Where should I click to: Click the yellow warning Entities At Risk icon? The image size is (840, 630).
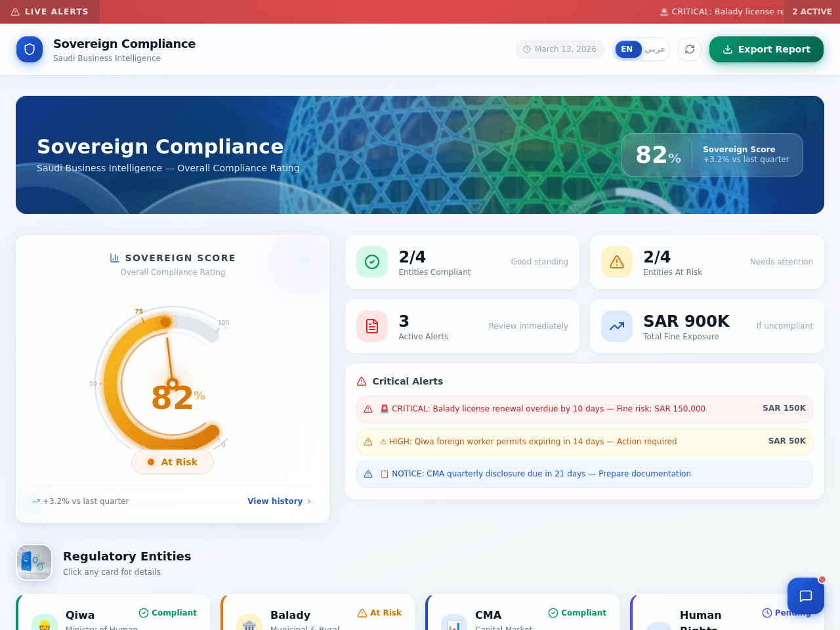click(617, 262)
